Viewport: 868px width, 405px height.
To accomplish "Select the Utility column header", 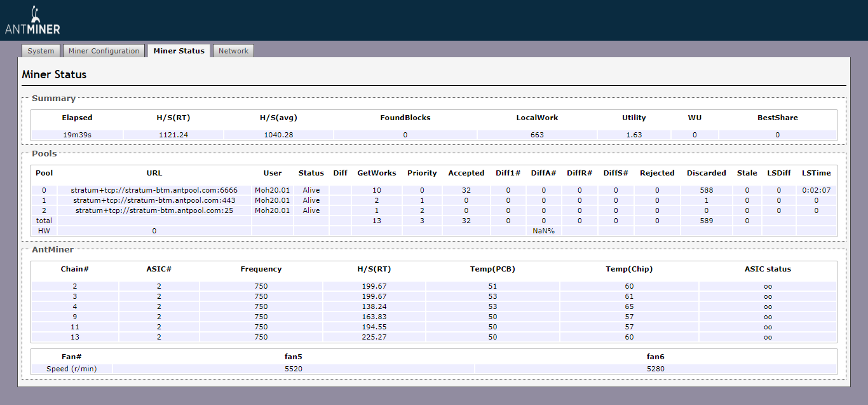I will click(634, 118).
